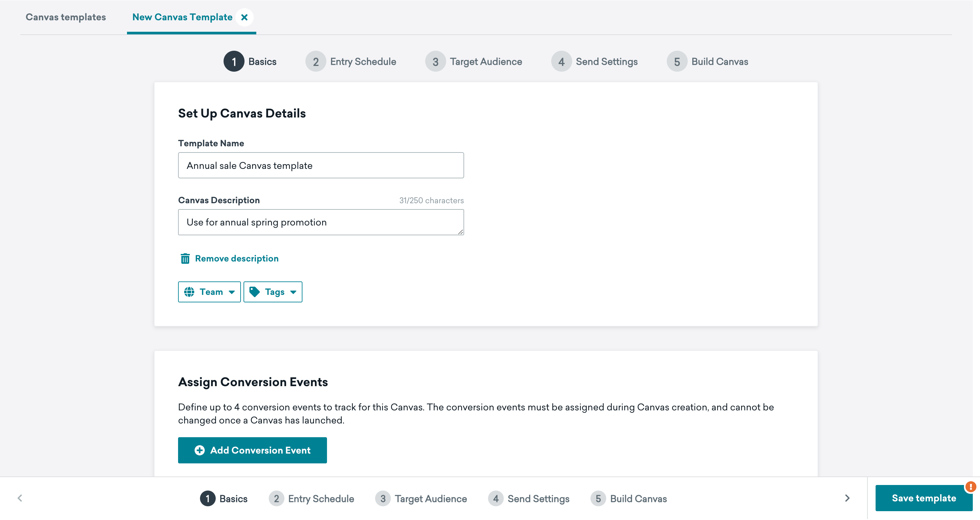
Task: Click Add Conversion Event button
Action: point(252,450)
